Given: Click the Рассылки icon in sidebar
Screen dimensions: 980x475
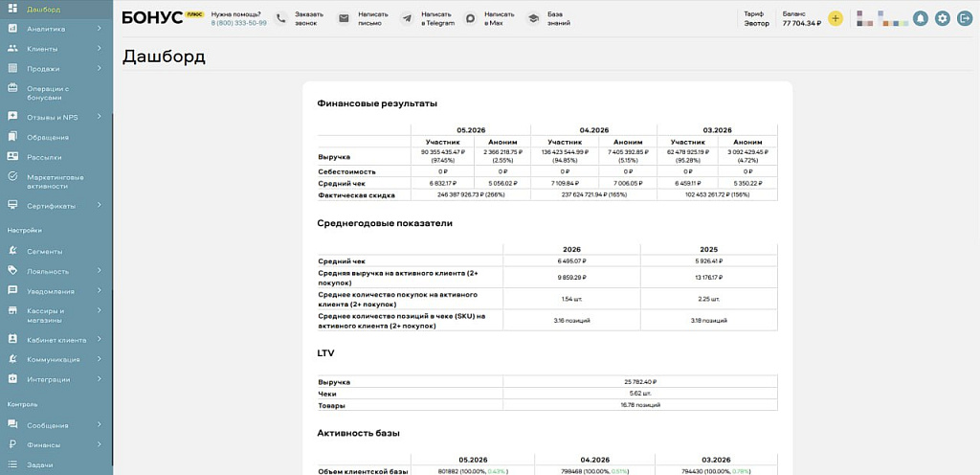Looking at the screenshot, I should coord(12,157).
